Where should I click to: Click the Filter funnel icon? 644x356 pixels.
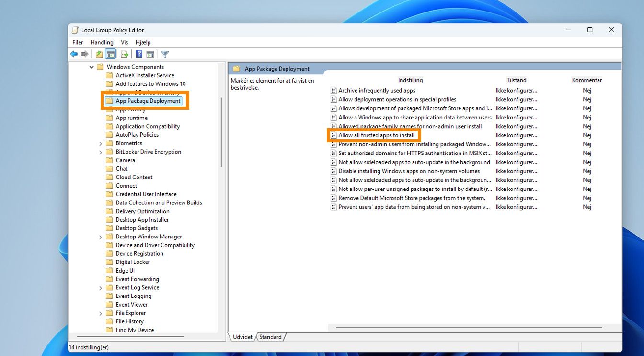[x=165, y=54]
